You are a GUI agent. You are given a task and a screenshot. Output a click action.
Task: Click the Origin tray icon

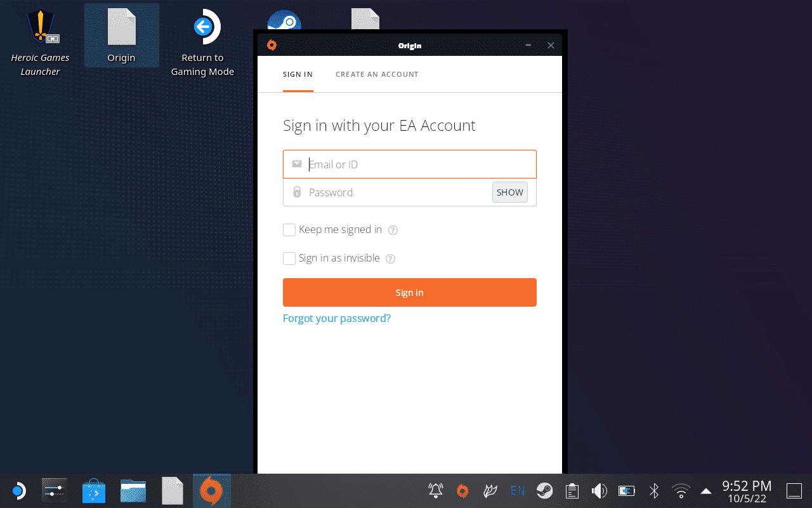(462, 491)
